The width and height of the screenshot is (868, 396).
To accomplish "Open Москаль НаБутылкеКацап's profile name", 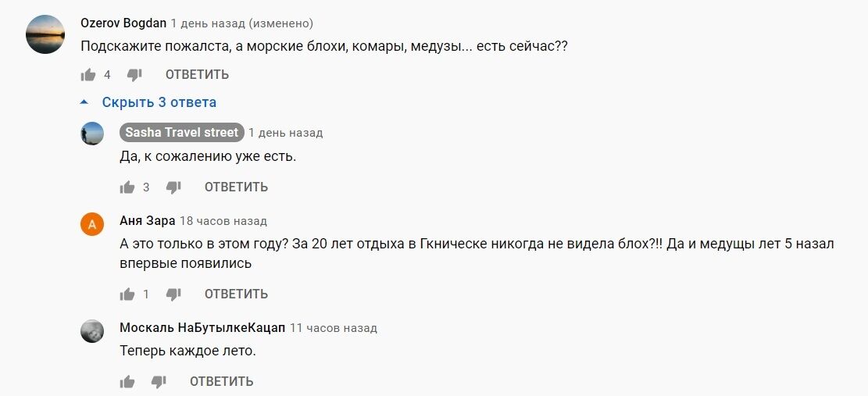I will tap(202, 328).
